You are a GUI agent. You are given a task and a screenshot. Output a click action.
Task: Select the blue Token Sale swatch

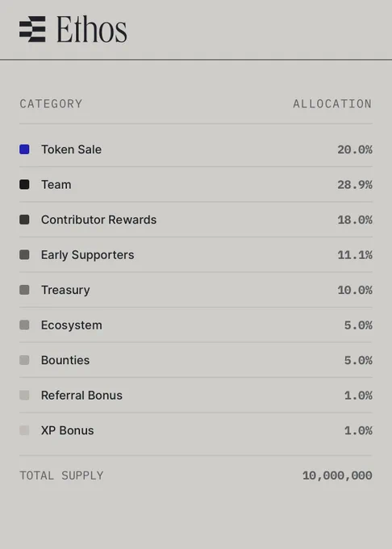pos(24,149)
